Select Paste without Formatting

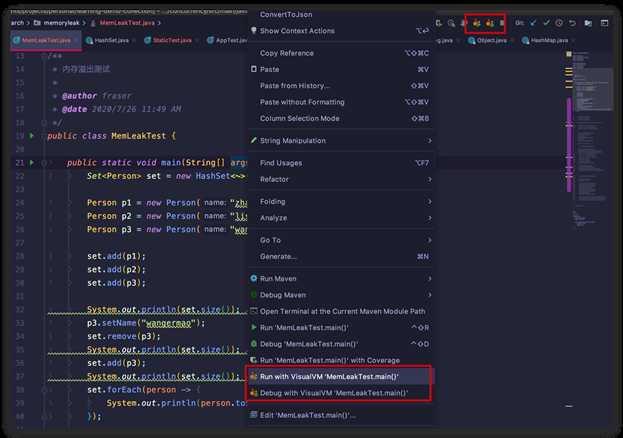[341, 102]
